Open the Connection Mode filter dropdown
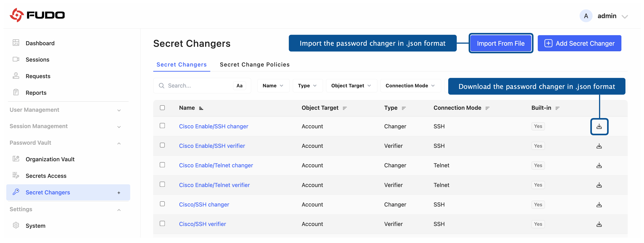The image size is (644, 243). [x=410, y=86]
